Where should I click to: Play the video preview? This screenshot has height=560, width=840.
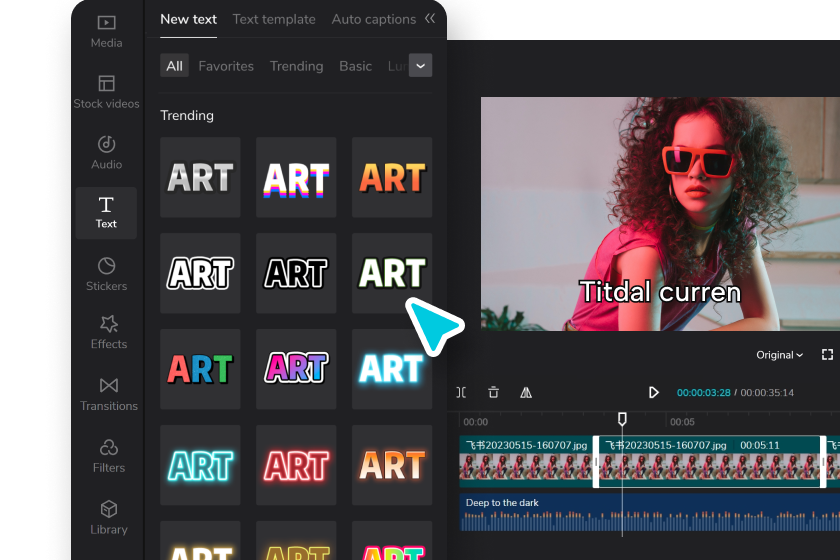click(653, 392)
